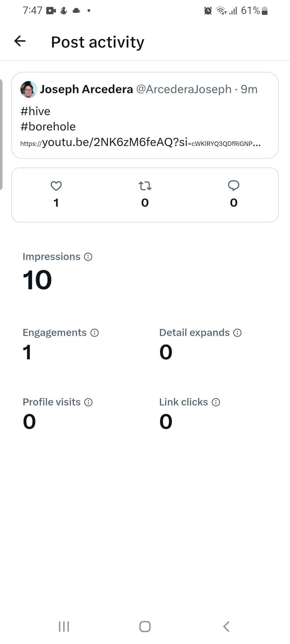Tap the repost arrows icon
The image size is (290, 644).
click(145, 186)
